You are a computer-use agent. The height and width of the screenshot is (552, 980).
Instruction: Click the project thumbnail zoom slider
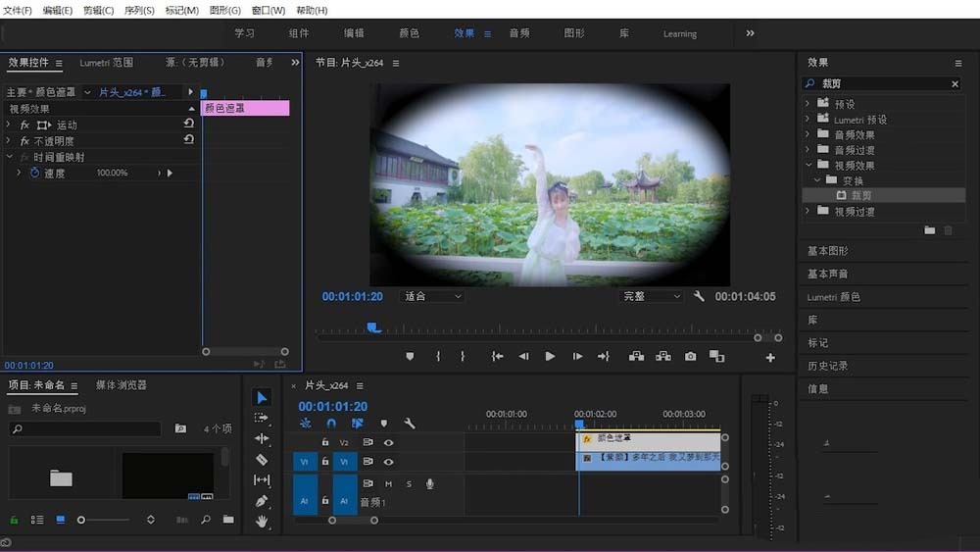coord(105,520)
